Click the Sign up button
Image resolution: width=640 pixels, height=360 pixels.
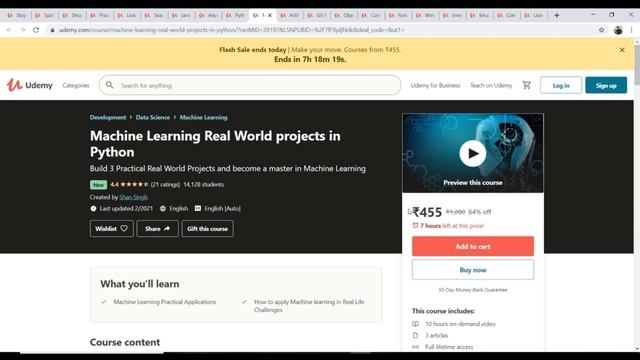606,85
